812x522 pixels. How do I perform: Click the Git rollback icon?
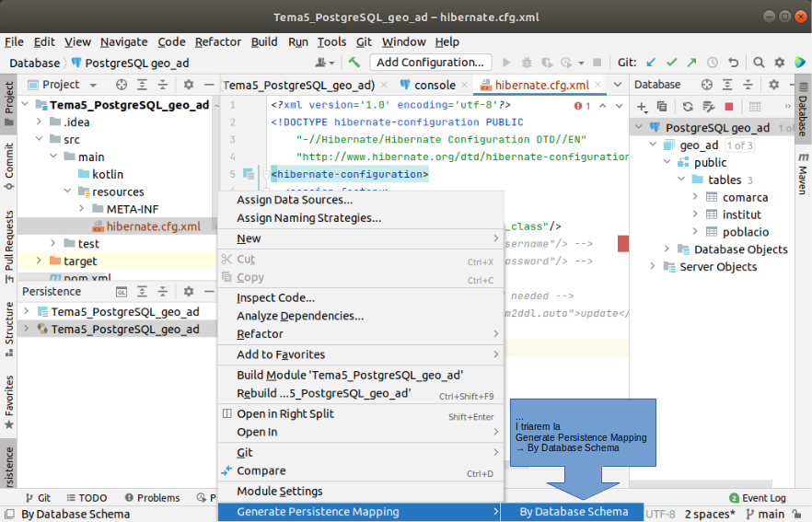[733, 63]
